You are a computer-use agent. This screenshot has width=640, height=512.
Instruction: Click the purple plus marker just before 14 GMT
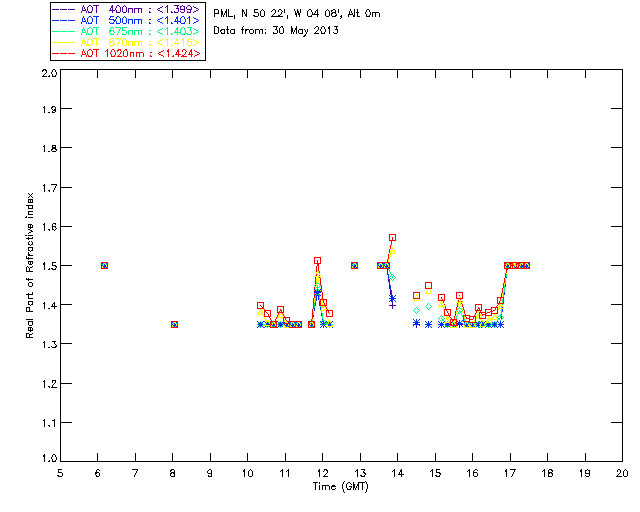(x=392, y=305)
